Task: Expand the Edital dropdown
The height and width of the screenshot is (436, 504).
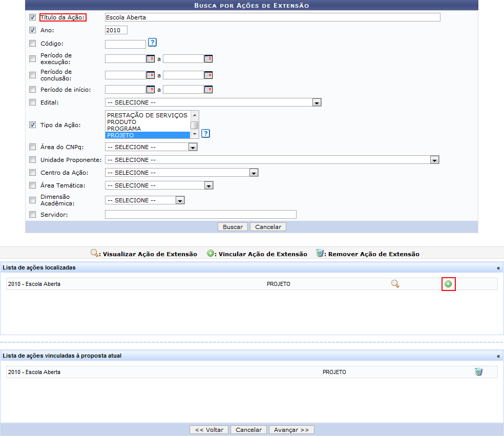Action: click(x=317, y=102)
